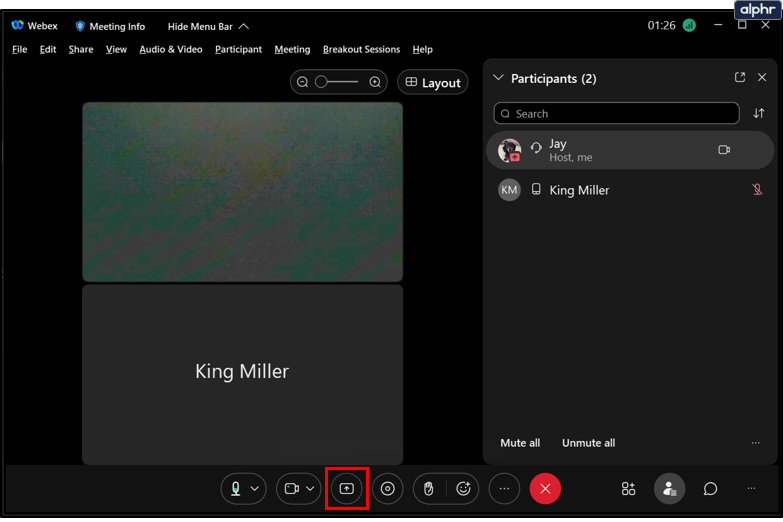Screen dimensions: 783x522
Task: Open the Breakout Sessions menu
Action: [x=361, y=49]
